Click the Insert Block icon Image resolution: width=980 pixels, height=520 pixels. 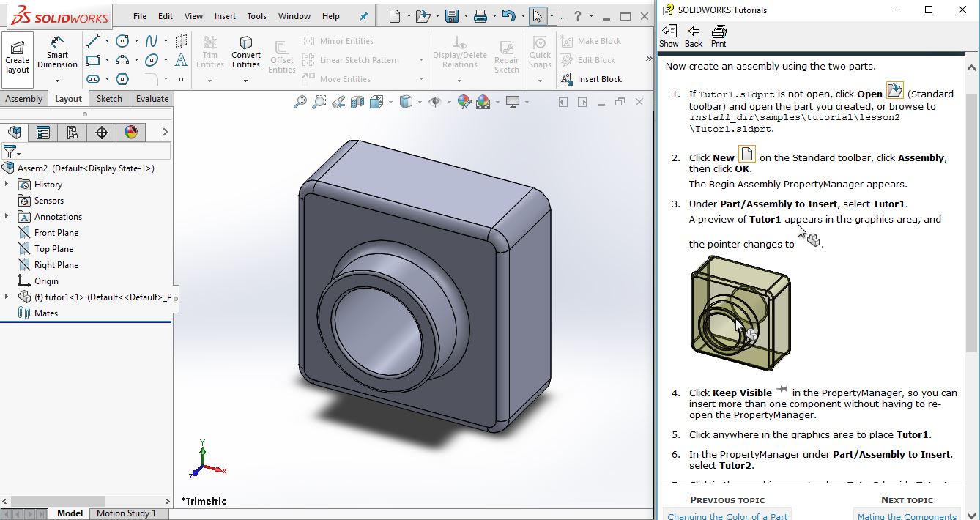566,79
